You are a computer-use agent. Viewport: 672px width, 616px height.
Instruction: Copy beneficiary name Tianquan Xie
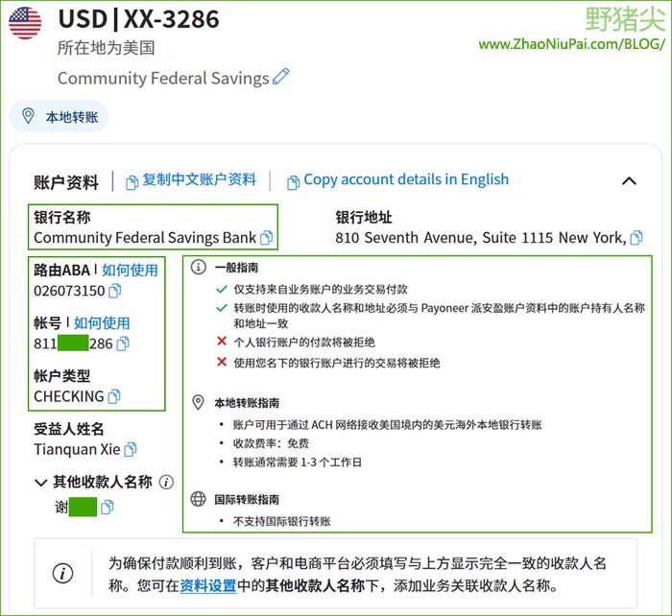[x=131, y=449]
